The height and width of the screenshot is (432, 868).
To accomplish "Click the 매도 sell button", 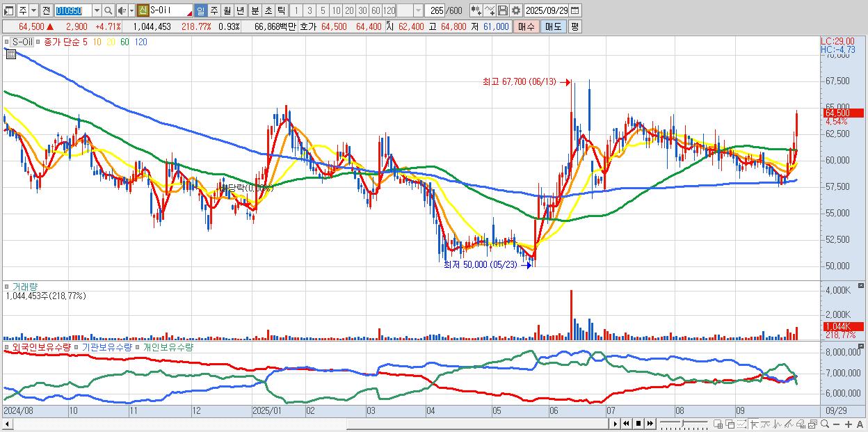I will (553, 26).
